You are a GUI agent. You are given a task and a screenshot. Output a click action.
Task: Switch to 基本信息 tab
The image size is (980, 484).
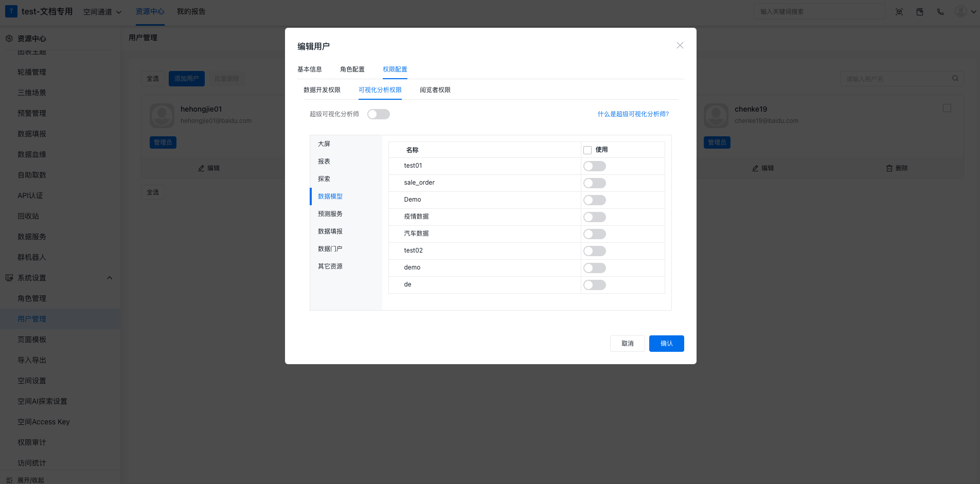pyautogui.click(x=310, y=69)
